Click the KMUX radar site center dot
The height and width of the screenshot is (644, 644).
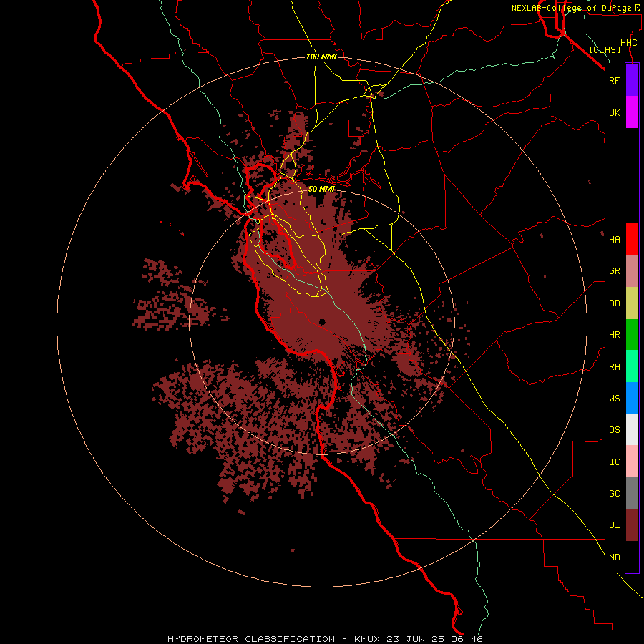tap(322, 321)
